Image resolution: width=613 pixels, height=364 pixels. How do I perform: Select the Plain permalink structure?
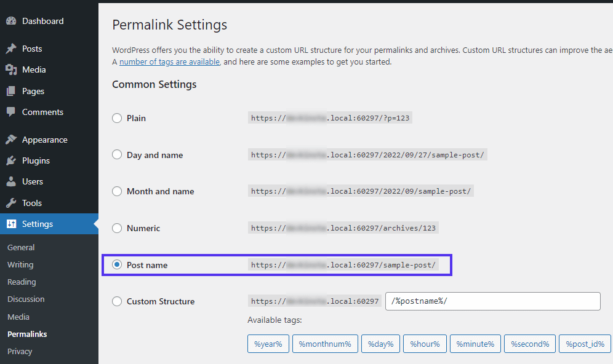click(116, 117)
